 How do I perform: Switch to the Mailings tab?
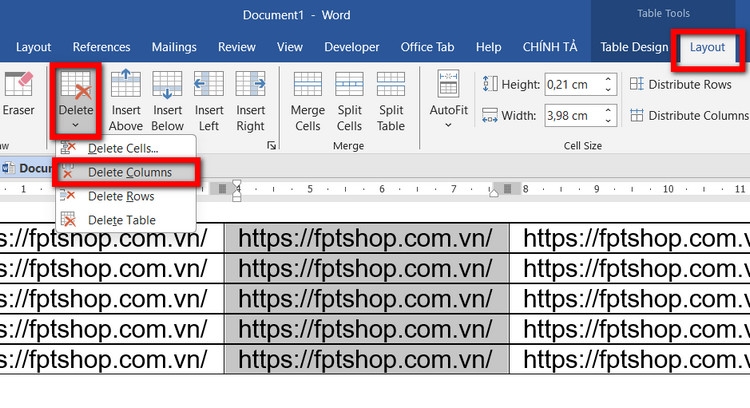tap(174, 47)
